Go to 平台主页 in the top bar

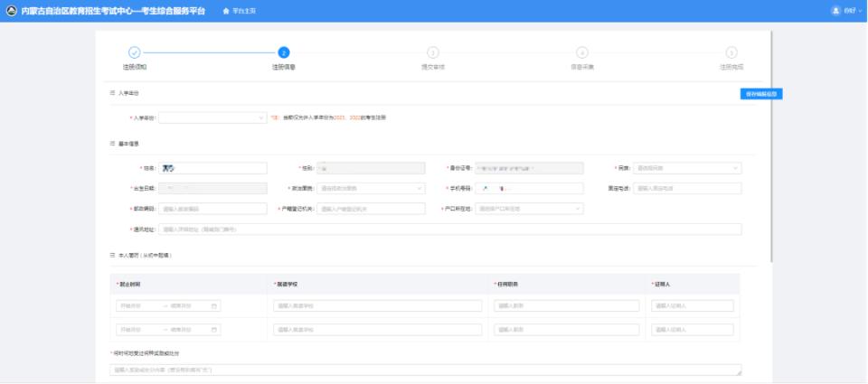pyautogui.click(x=243, y=11)
